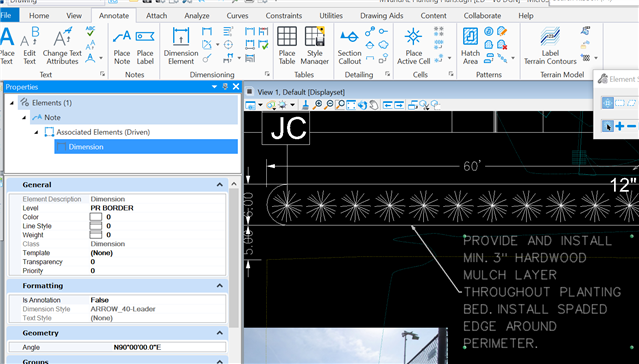Screen dimensions: 639x364
Task: Open the Patterns tools dropdown arrow
Action: pos(513,58)
